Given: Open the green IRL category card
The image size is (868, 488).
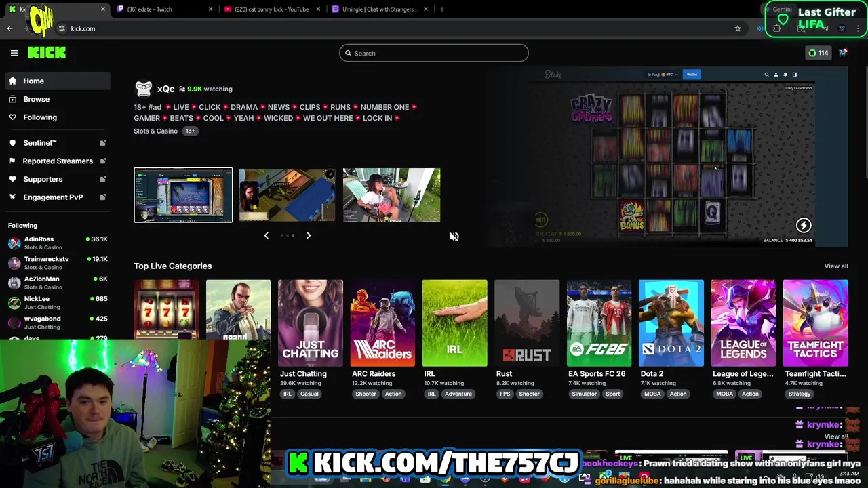Looking at the screenshot, I should [454, 323].
